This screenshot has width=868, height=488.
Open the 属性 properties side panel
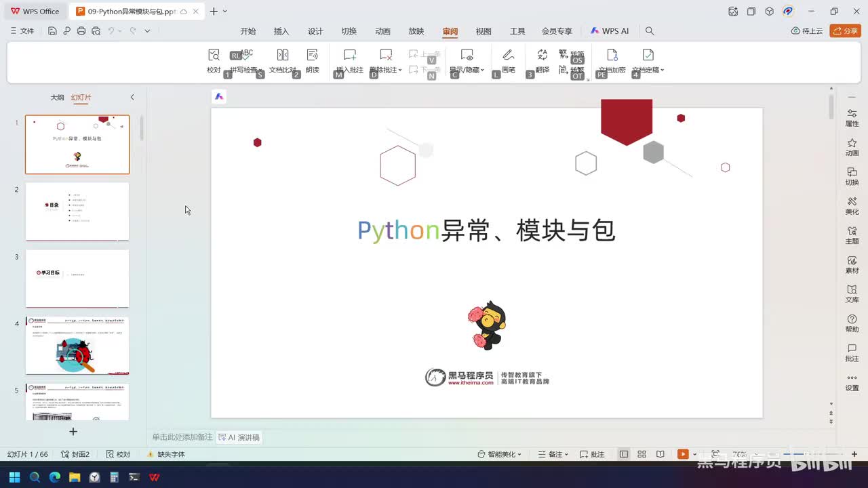[x=852, y=117]
